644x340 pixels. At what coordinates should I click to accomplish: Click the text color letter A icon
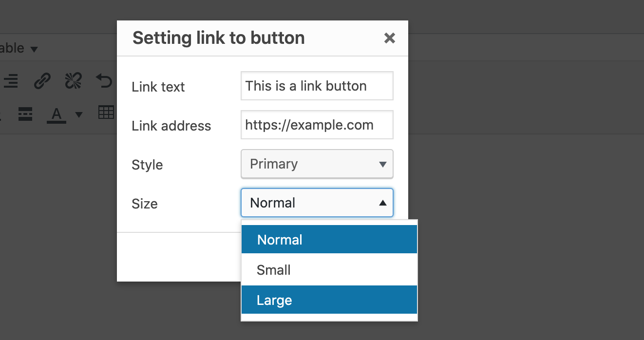(57, 114)
